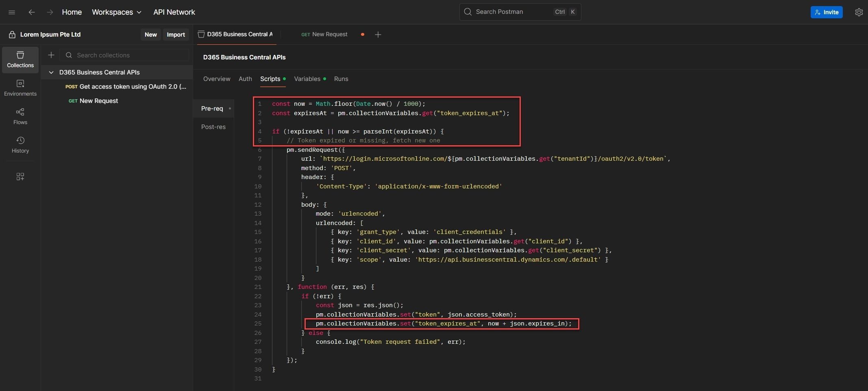View request History via sidebar icon
Image resolution: width=868 pixels, height=391 pixels.
pyautogui.click(x=20, y=144)
